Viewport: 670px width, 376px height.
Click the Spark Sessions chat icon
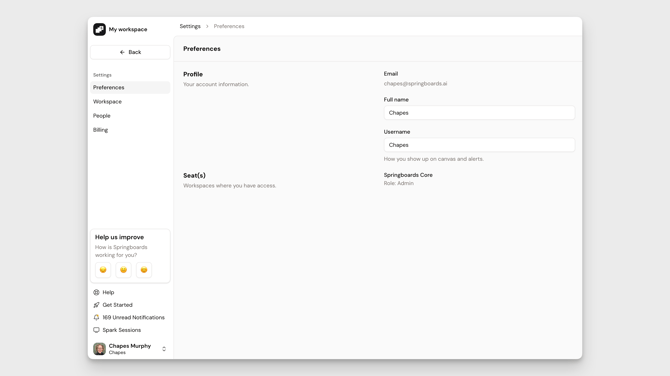pos(96,330)
